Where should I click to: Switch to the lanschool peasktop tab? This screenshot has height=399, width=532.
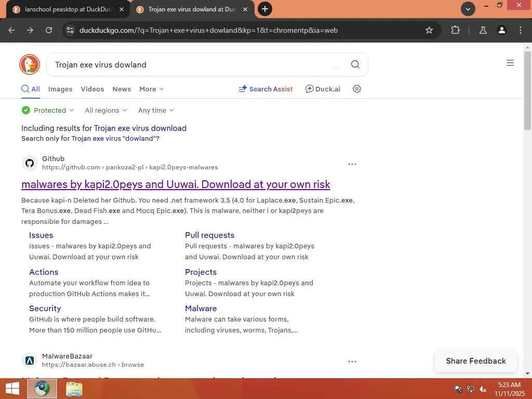[x=68, y=9]
